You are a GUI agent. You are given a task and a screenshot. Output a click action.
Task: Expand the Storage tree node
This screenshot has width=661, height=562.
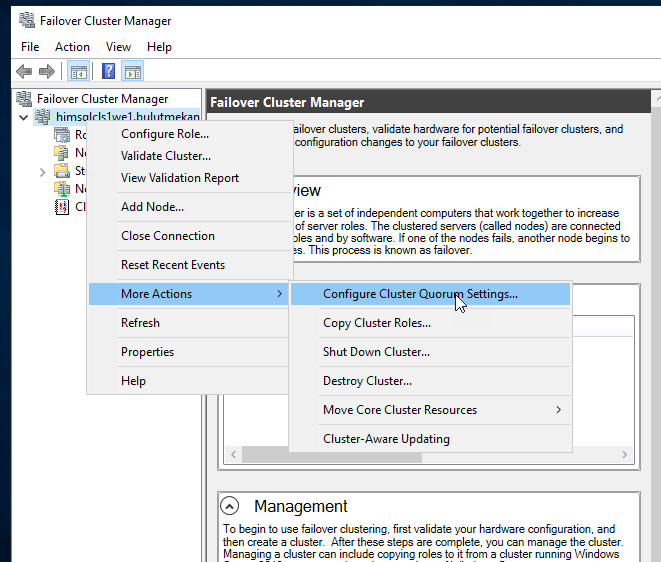point(42,172)
